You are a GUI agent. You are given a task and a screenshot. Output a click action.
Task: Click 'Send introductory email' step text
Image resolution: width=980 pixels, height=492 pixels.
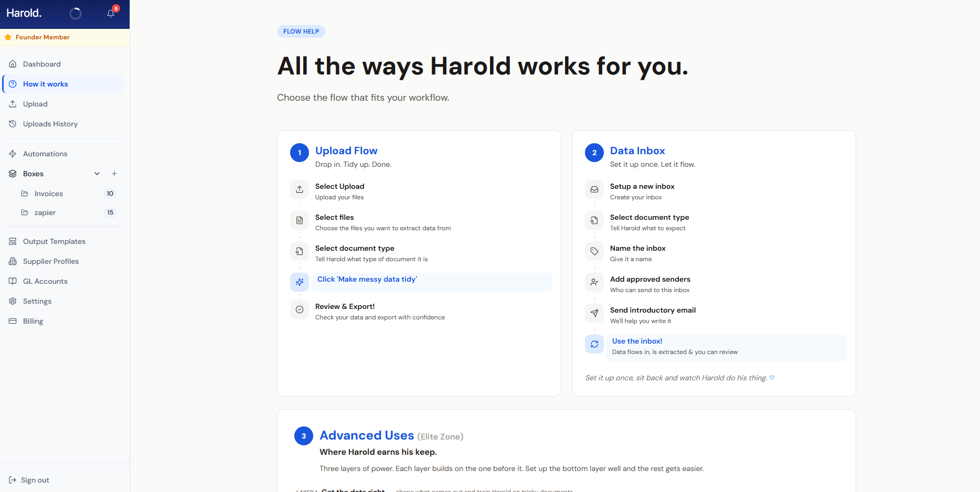pos(653,311)
